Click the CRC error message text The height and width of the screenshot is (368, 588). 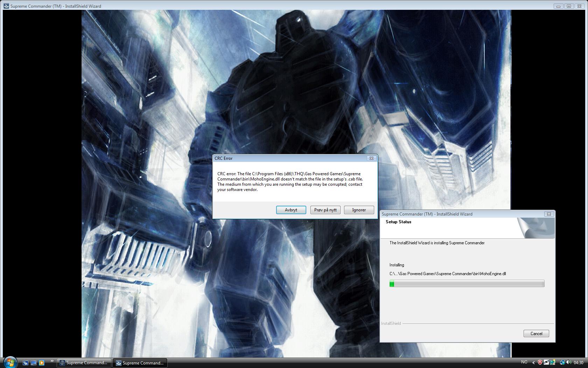pos(290,182)
